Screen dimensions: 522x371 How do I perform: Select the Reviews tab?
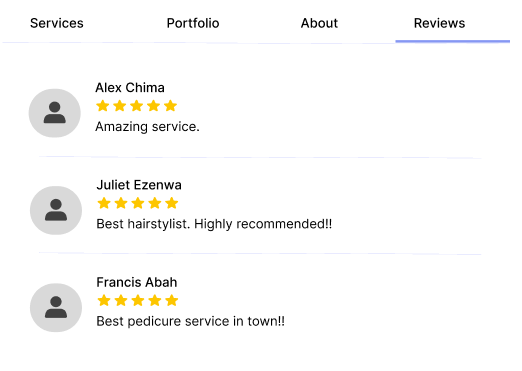[x=439, y=23]
